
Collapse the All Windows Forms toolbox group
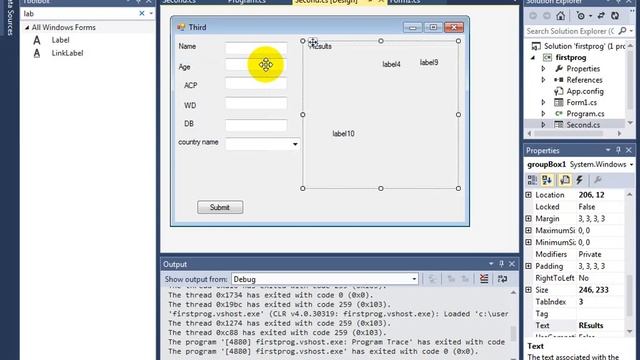click(x=27, y=27)
